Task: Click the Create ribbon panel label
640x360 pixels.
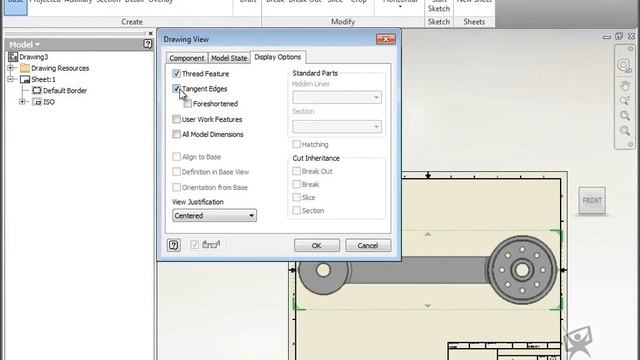Action: coord(132,22)
